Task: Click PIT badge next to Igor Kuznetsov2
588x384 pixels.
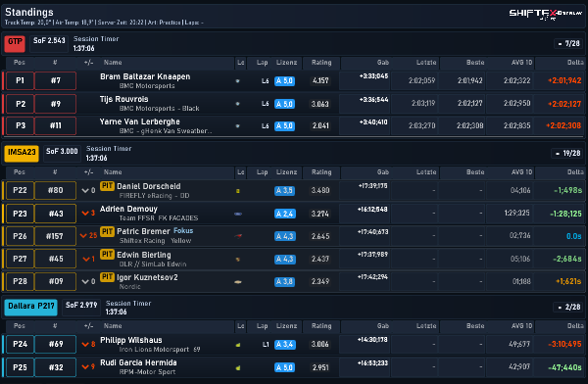Action: 107,277
